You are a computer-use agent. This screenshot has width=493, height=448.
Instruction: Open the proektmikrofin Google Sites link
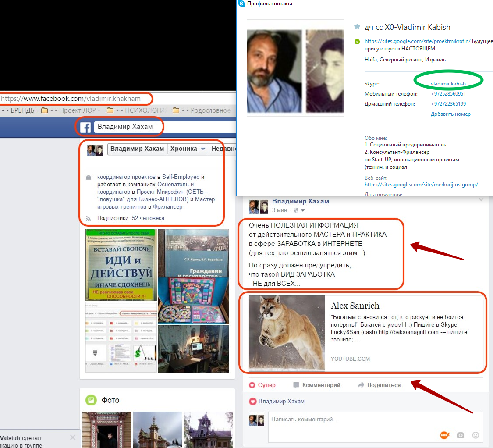coord(417,41)
